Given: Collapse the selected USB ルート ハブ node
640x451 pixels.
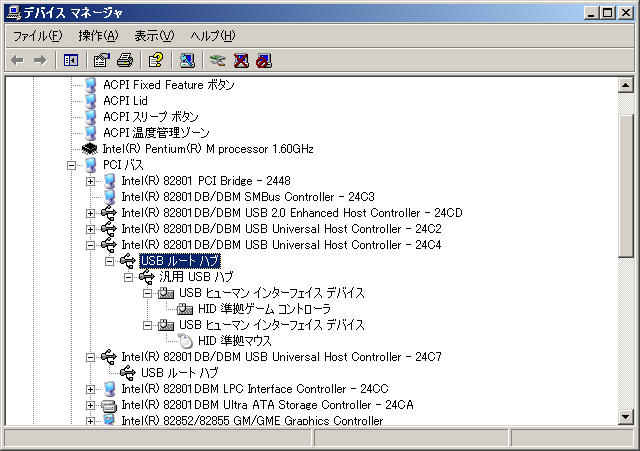Looking at the screenshot, I should 109,261.
